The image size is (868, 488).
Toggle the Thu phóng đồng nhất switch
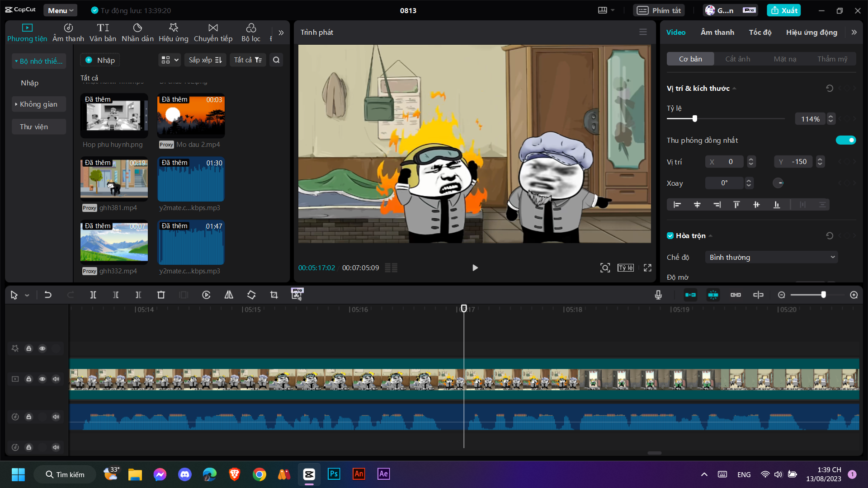(845, 140)
